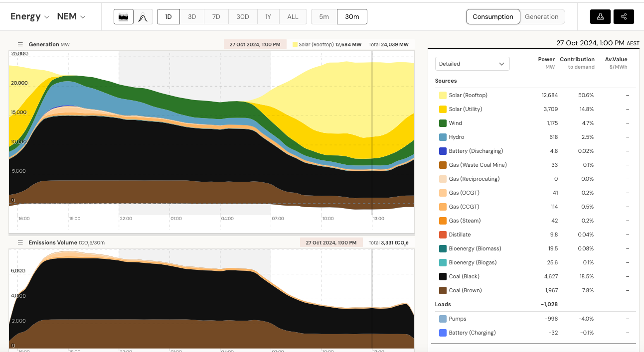Screen dimensions: 644x352
Task: Select the 1Y time range tab
Action: pyautogui.click(x=268, y=16)
